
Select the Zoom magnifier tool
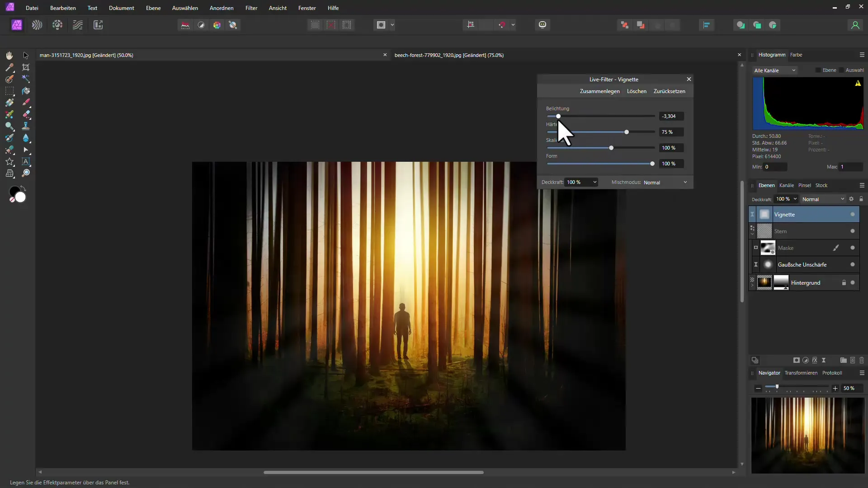[26, 173]
